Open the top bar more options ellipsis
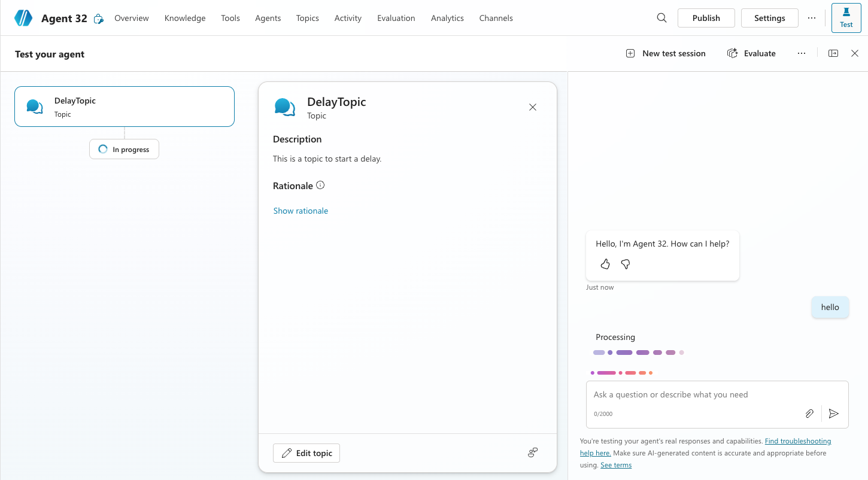Viewport: 868px width, 480px height. pos(812,18)
